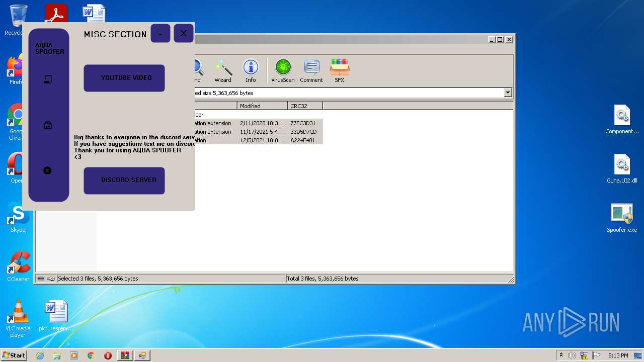
Task: Open Opera from the taskbar
Action: pyautogui.click(x=108, y=355)
